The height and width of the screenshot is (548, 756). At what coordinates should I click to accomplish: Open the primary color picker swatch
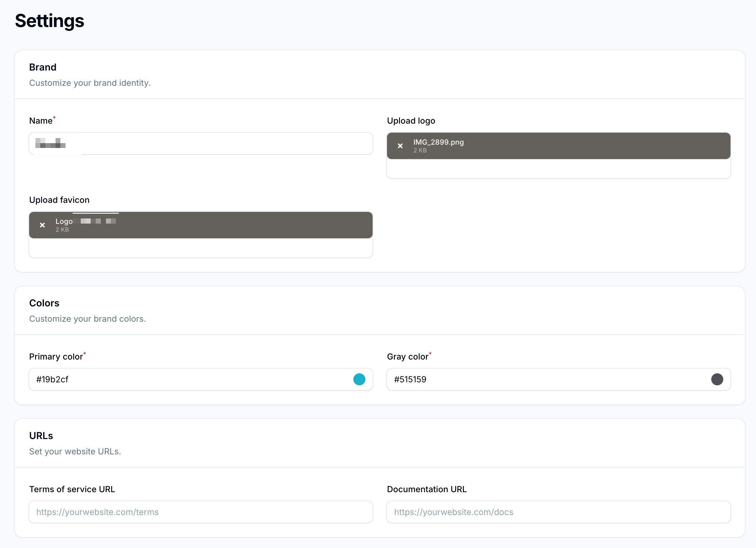(x=359, y=379)
